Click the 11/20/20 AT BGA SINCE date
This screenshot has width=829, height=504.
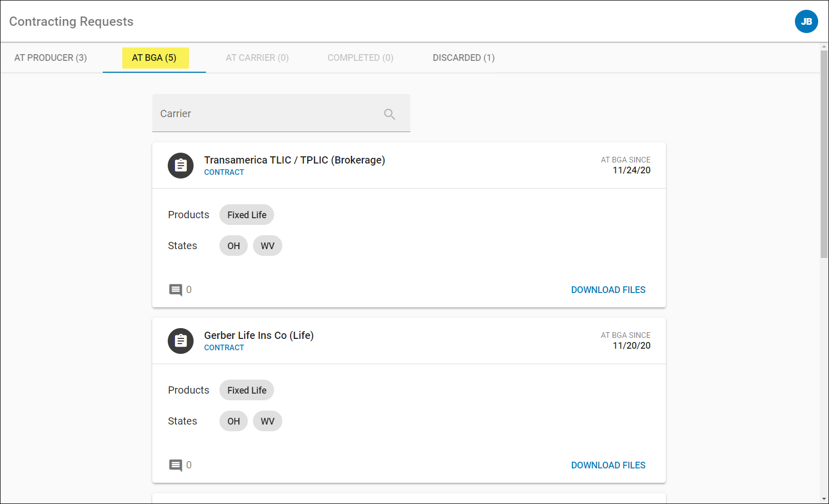(631, 346)
